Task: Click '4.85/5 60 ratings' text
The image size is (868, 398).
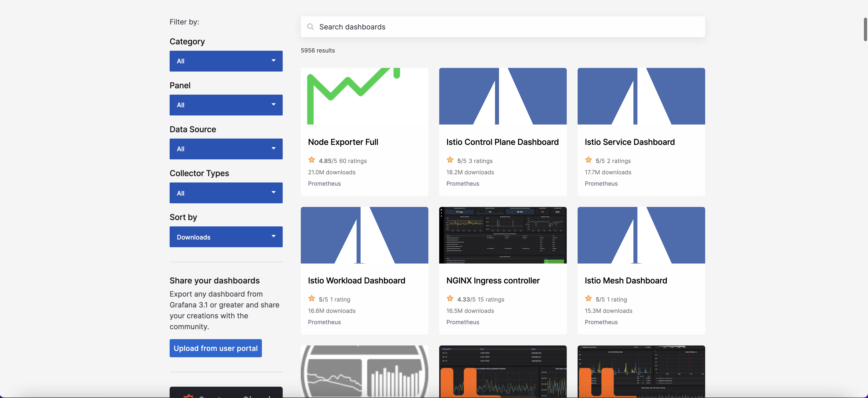Action: pos(343,161)
